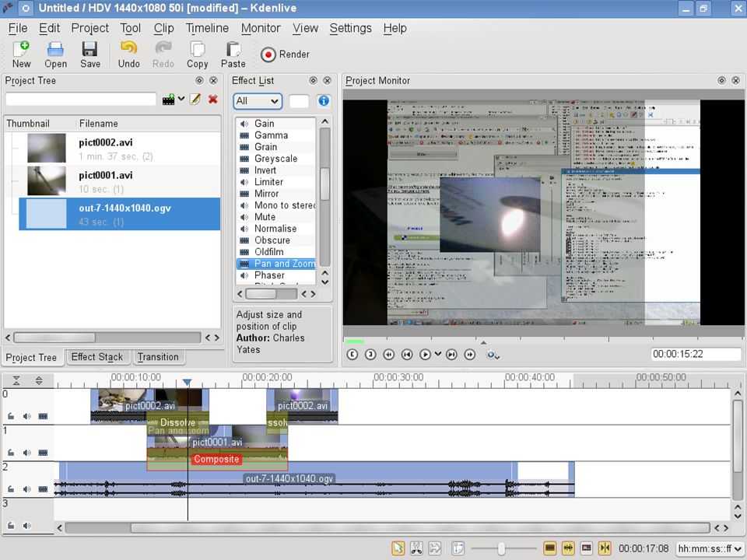Select the Mirror effect in Effect List
The height and width of the screenshot is (560, 747).
[x=275, y=194]
